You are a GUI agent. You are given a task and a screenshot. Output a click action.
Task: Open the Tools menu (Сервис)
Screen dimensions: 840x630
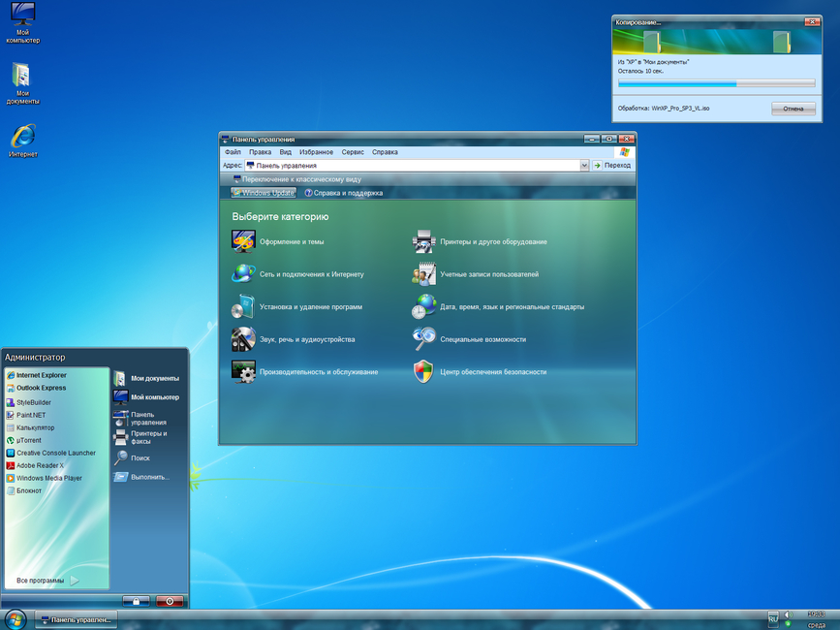[x=353, y=152]
